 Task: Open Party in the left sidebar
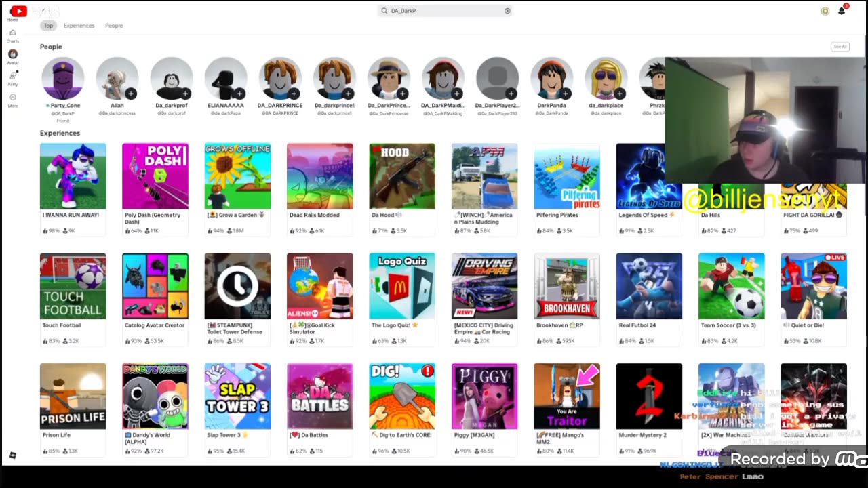13,78
